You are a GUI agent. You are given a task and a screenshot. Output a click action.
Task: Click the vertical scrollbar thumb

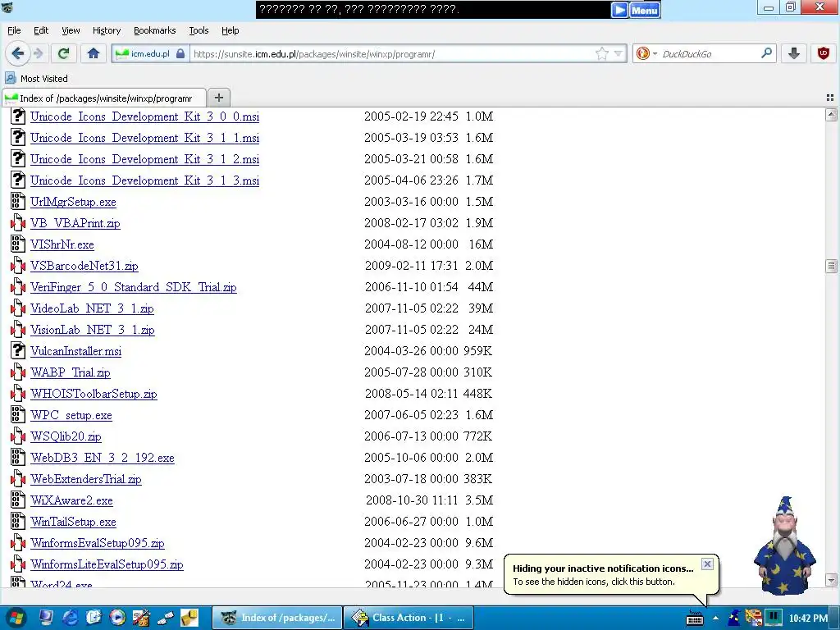pos(831,266)
